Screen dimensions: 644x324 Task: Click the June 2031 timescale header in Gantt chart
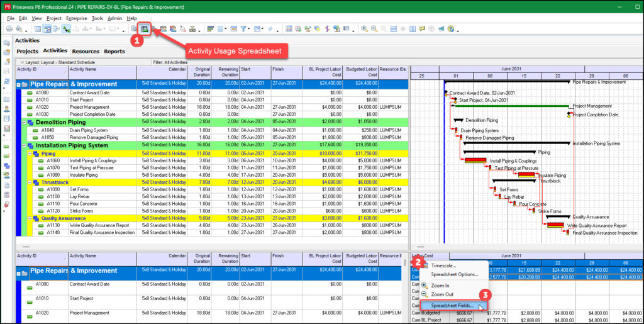click(511, 69)
